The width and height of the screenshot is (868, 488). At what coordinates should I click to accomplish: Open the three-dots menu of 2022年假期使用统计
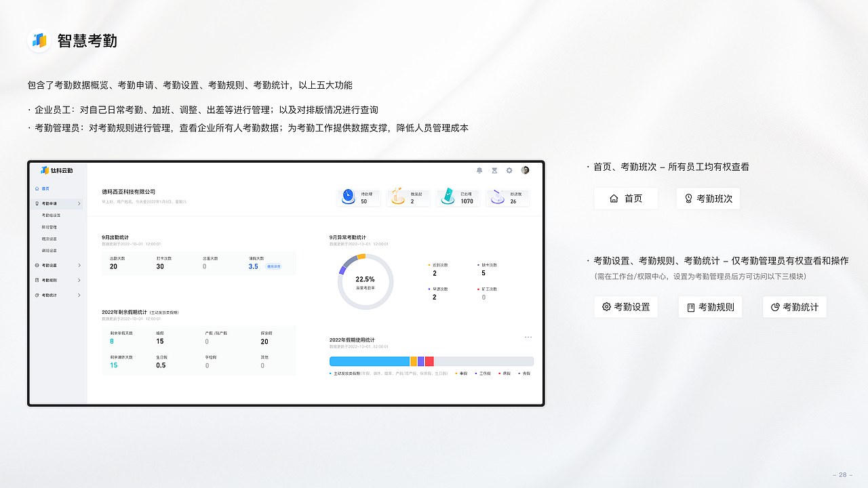(x=528, y=337)
